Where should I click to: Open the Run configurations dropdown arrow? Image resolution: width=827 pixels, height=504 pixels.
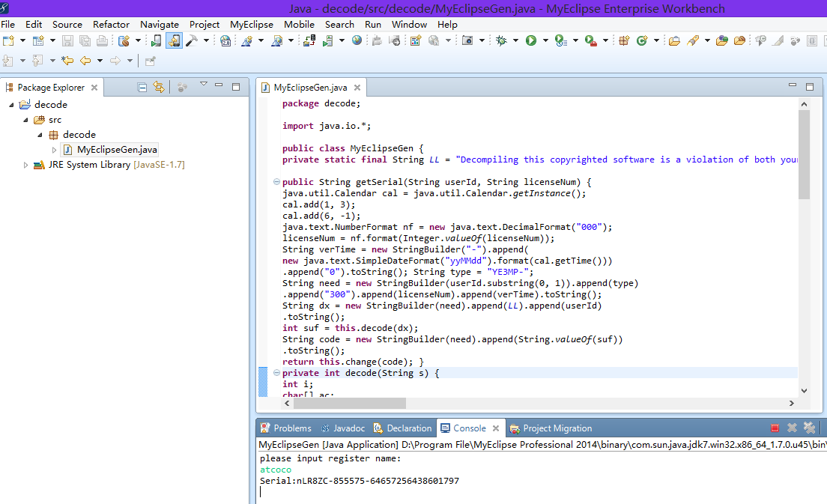point(545,40)
